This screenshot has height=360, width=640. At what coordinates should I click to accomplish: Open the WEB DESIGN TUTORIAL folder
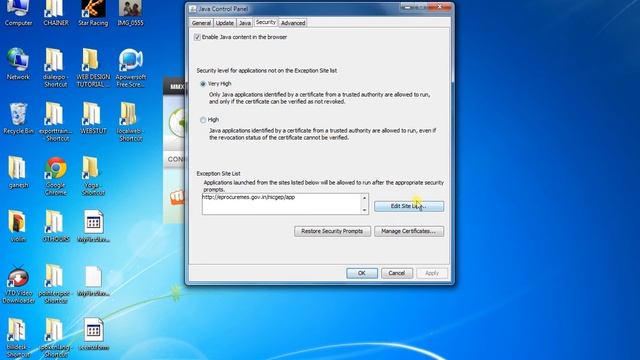93,68
